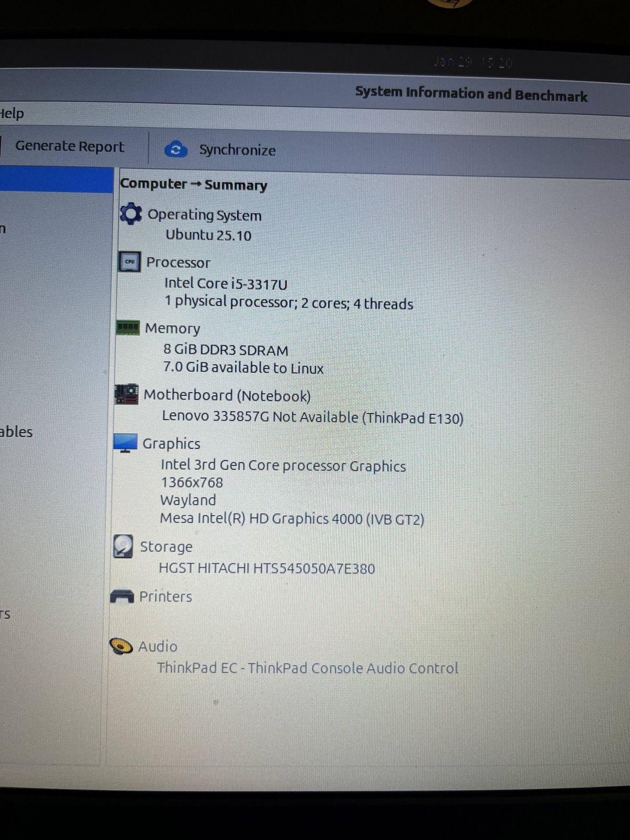Select the Ubuntu 25.10 text entry
Viewport: 630px width, 840px height.
click(208, 235)
